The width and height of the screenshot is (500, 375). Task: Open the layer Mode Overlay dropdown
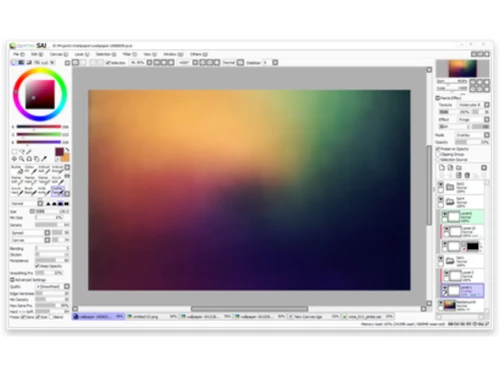point(472,135)
